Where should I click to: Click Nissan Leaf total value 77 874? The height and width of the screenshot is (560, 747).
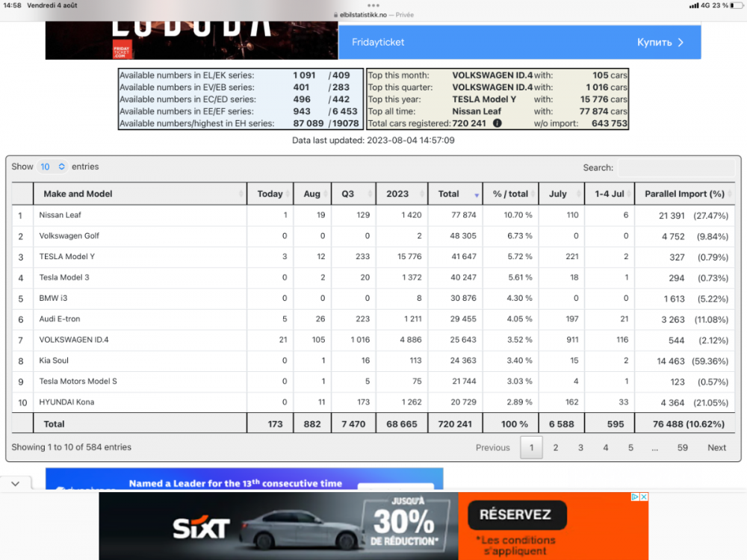[464, 215]
